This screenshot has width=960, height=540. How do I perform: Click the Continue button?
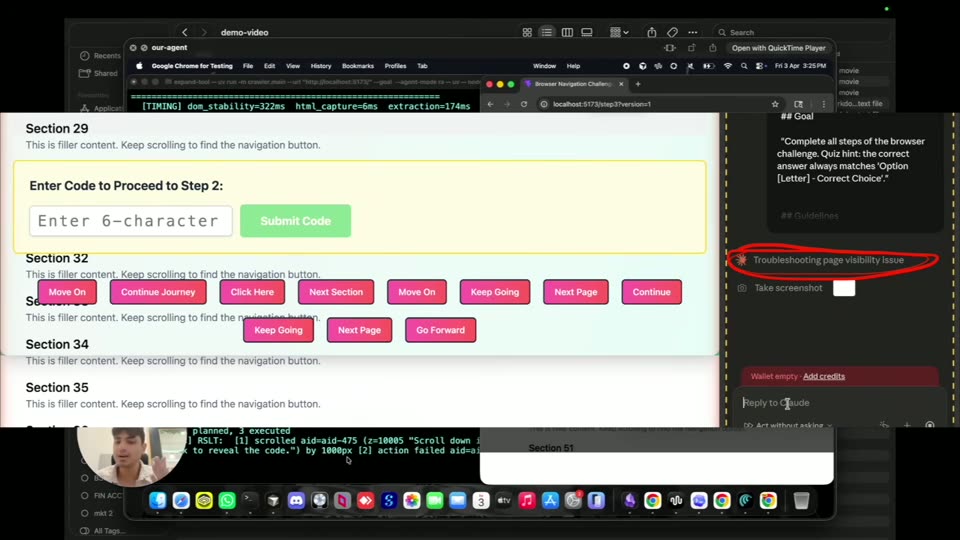click(x=651, y=292)
